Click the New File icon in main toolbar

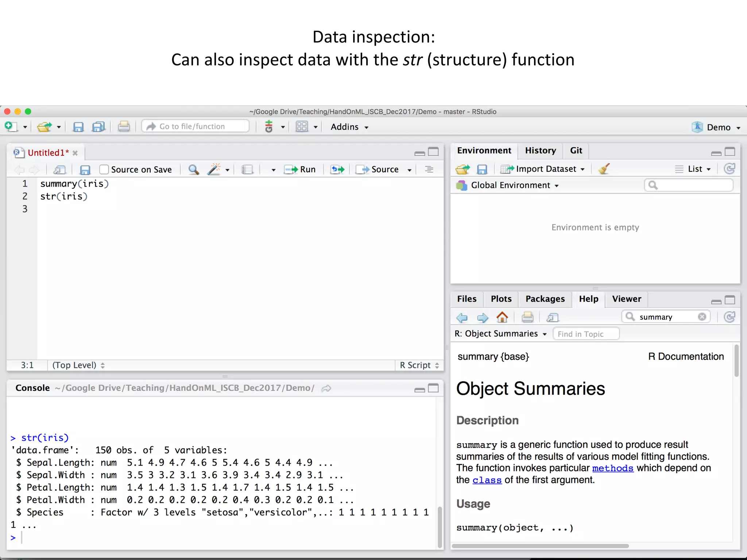[x=11, y=127]
